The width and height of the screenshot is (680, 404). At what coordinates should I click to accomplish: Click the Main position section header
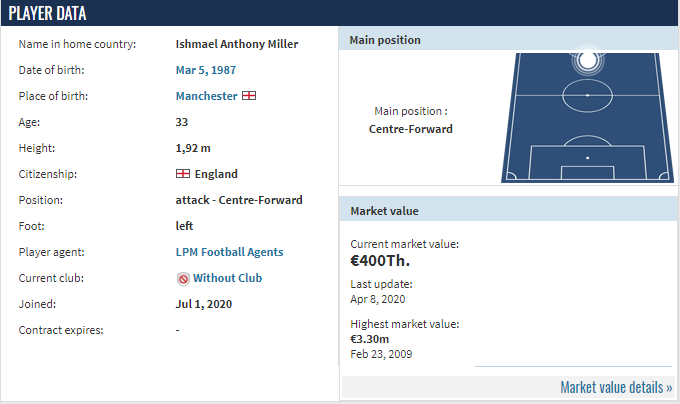(x=509, y=40)
